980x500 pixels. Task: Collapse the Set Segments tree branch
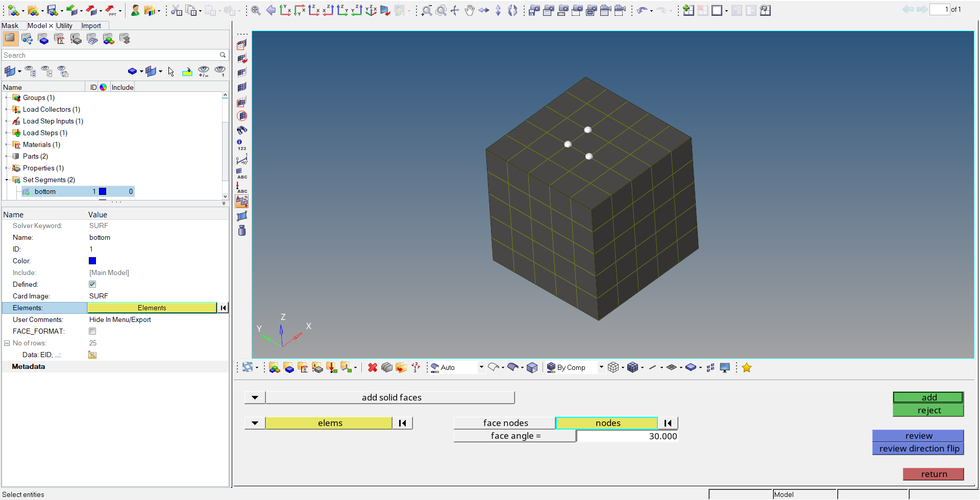6,180
